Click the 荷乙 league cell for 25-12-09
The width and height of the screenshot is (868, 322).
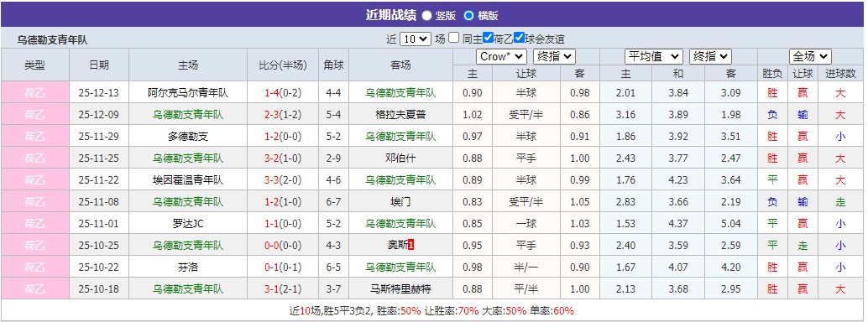pyautogui.click(x=35, y=115)
